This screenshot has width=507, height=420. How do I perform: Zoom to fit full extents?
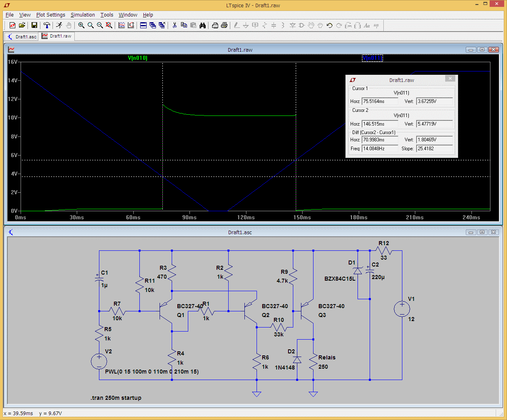pyautogui.click(x=109, y=25)
